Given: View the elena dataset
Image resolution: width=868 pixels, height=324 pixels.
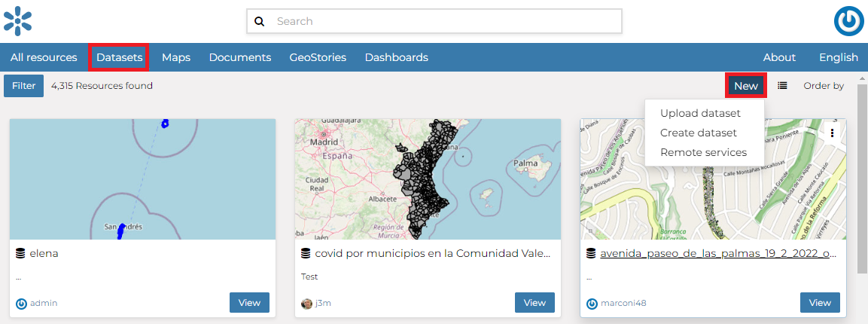Looking at the screenshot, I should pos(249,302).
